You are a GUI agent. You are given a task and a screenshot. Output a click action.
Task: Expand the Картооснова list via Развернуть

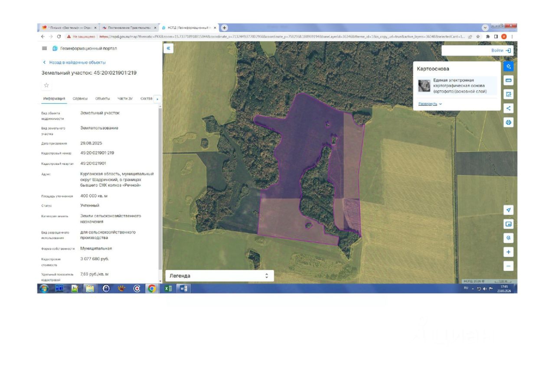430,104
